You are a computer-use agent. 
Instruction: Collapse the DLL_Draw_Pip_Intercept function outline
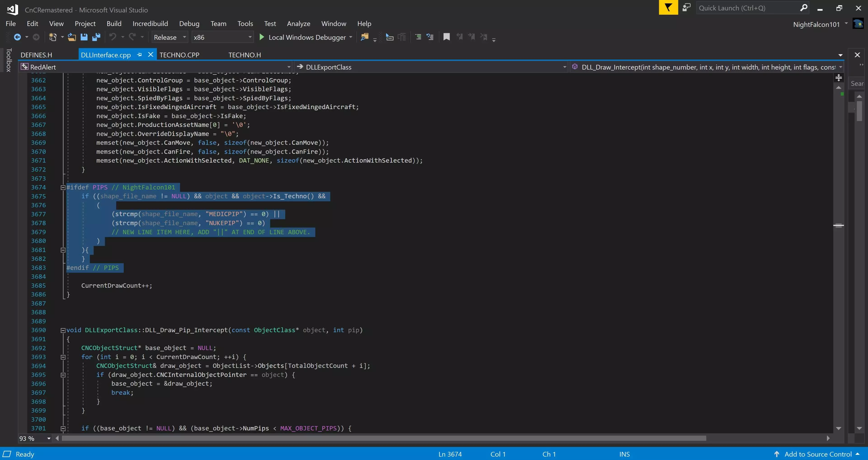tap(63, 330)
